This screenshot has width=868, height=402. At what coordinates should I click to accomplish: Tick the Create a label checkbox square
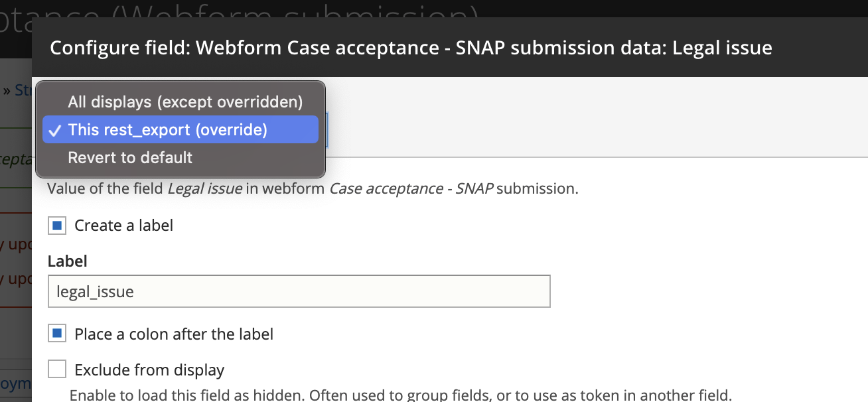coord(57,226)
